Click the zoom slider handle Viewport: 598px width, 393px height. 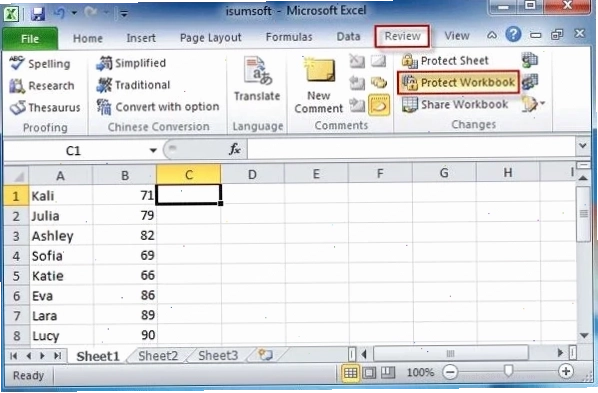(508, 370)
